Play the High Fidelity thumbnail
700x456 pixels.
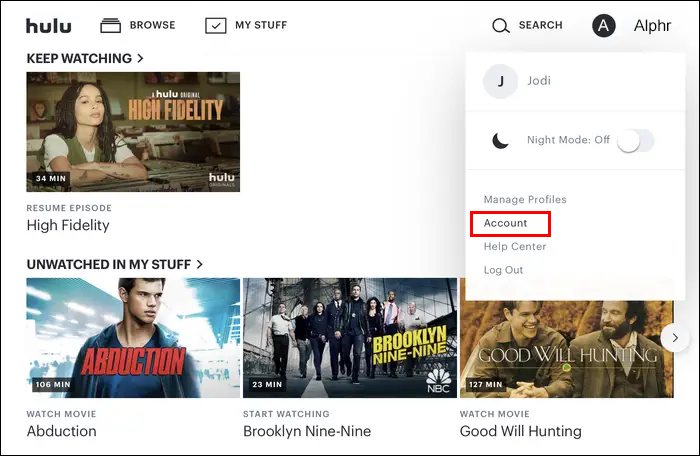(x=133, y=132)
